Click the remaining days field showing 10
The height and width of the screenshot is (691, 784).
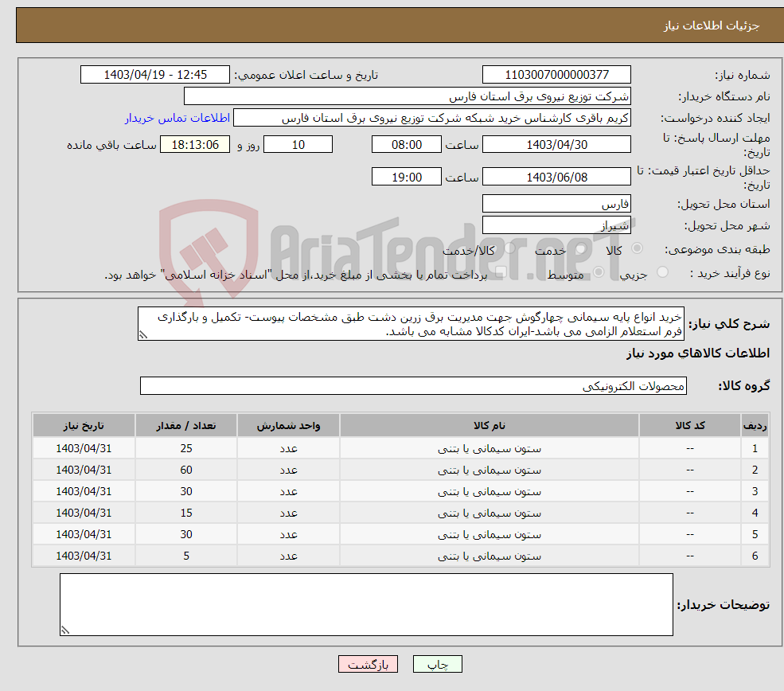[x=298, y=145]
